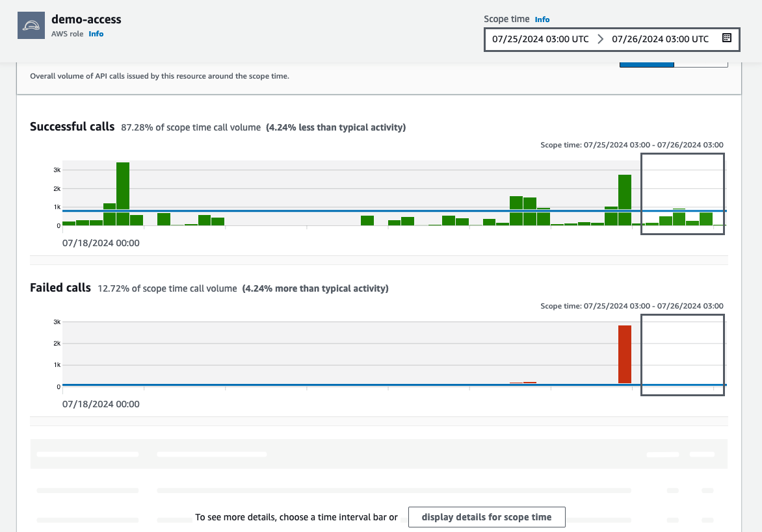Click the Successful calls section heading
This screenshot has width=762, height=532.
tap(72, 126)
